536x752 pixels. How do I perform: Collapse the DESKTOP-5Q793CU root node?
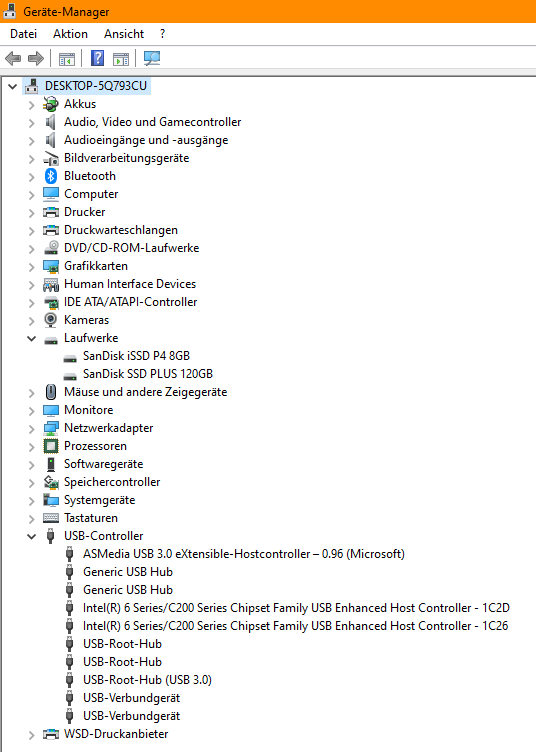[x=13, y=86]
